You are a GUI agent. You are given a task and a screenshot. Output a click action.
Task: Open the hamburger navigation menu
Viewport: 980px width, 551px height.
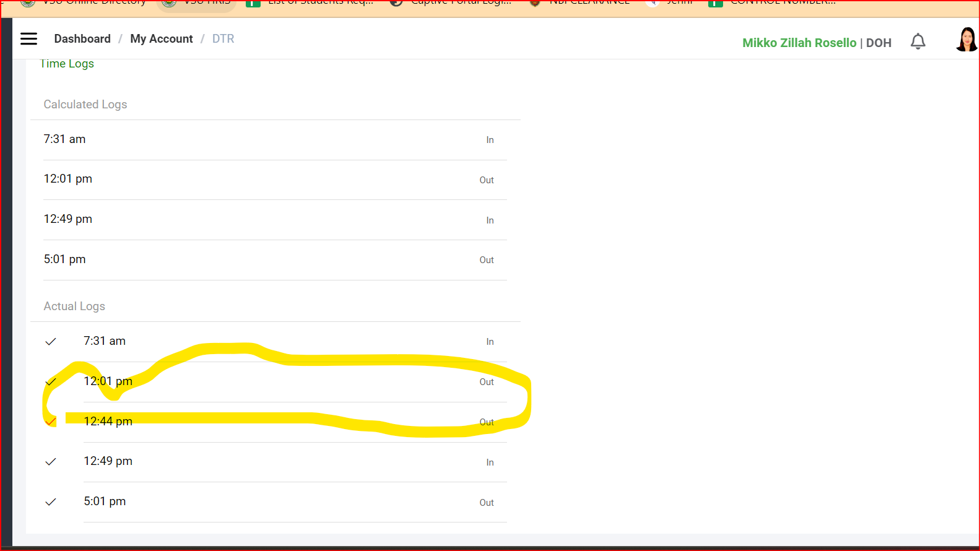(28, 39)
